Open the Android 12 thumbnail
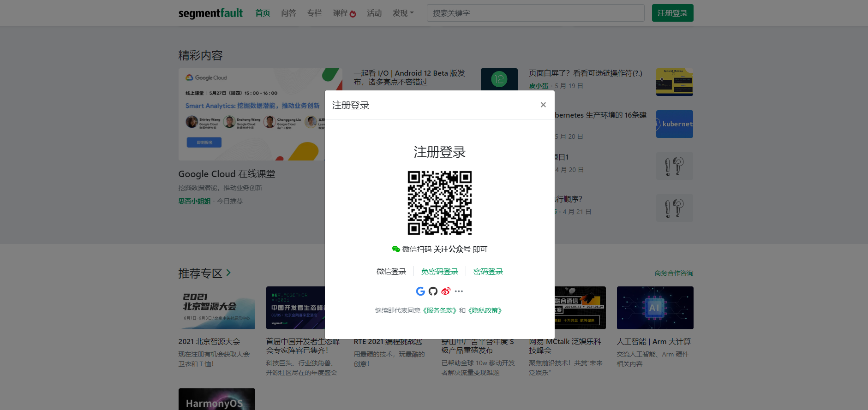 pyautogui.click(x=499, y=79)
